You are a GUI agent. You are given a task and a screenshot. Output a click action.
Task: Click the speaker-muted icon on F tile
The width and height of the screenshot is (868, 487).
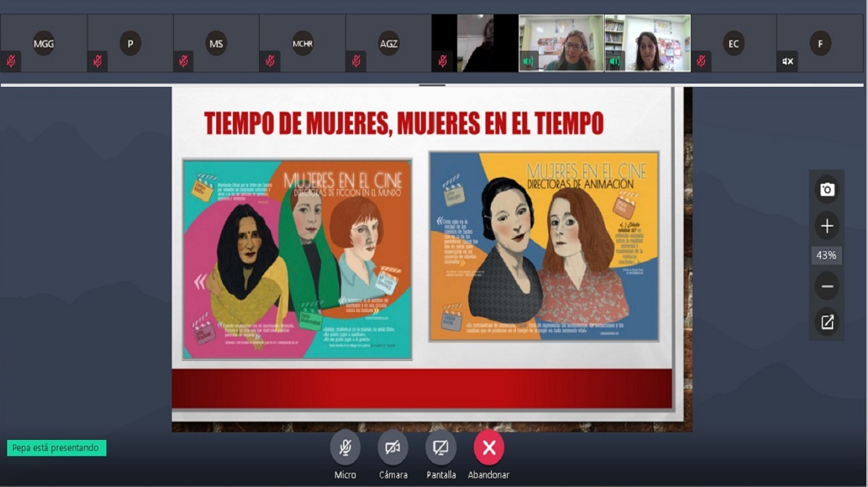pos(788,62)
